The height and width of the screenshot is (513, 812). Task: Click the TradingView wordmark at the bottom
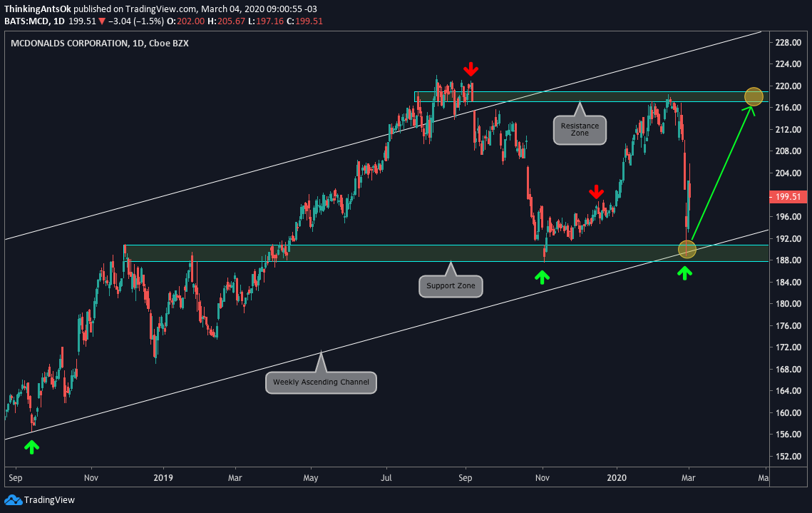tap(49, 500)
